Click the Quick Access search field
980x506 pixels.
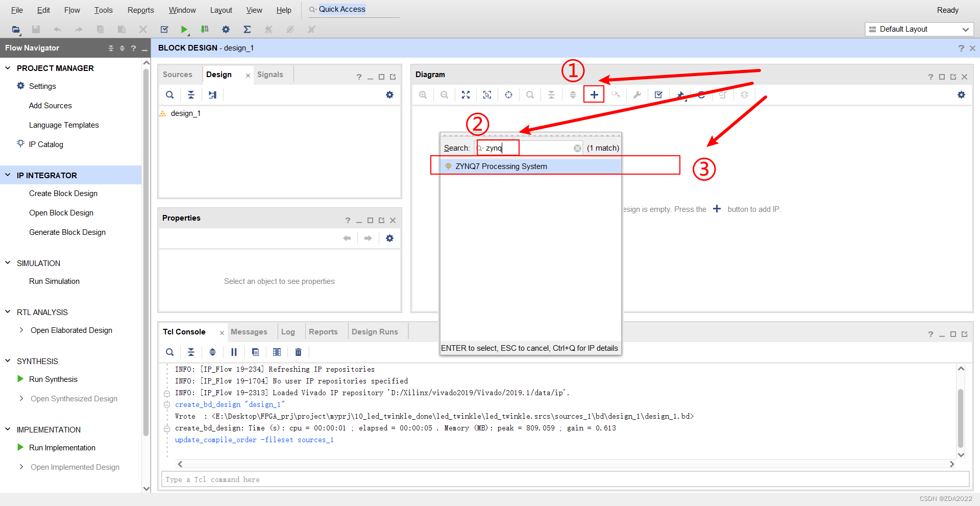(x=354, y=9)
